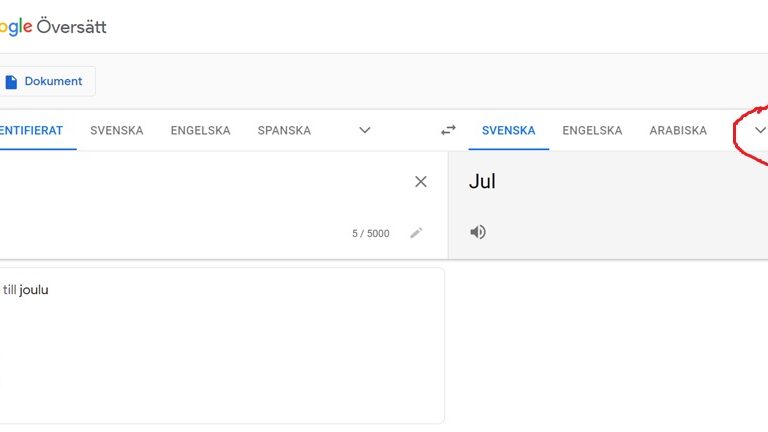Click the Google logo

point(16,27)
